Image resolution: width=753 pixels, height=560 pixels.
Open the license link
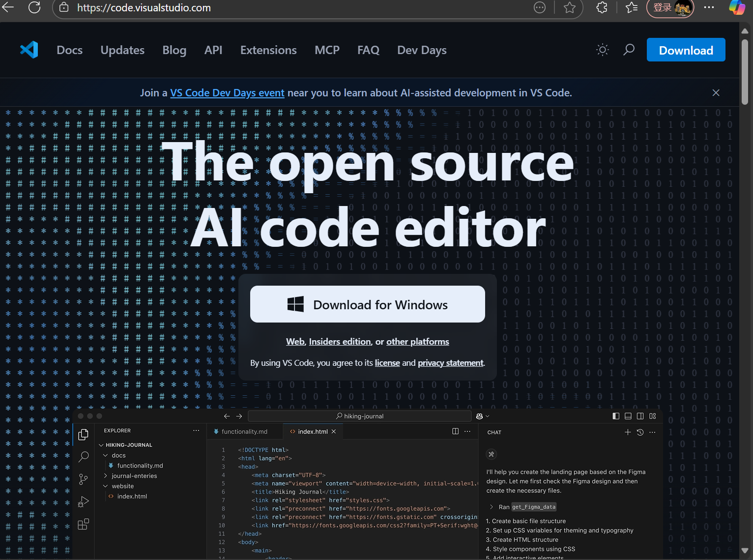tap(387, 363)
